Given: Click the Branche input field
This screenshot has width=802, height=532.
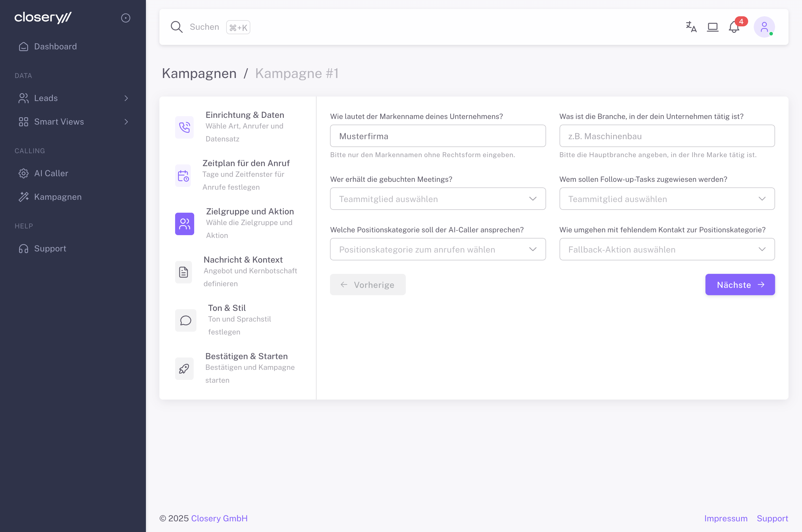Looking at the screenshot, I should coord(667,136).
